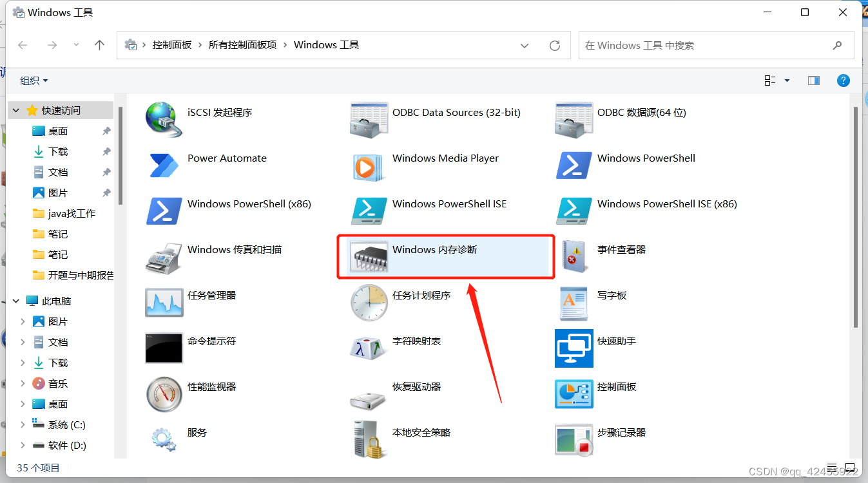Launch the iSCSI 发起程序 icon

[x=164, y=119]
